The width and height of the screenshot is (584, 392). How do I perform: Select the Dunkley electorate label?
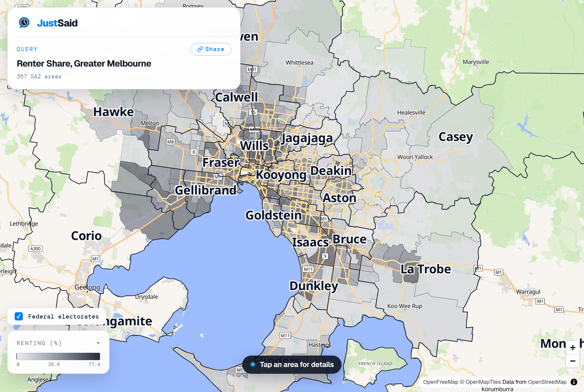tap(314, 286)
